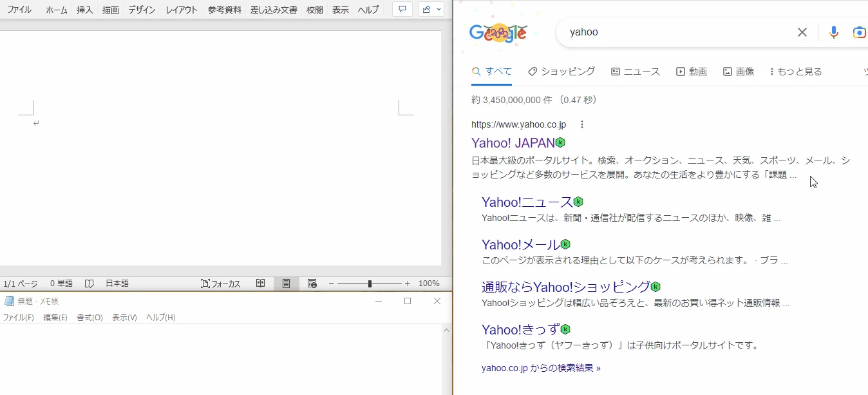Click the zoom out minus button

332,284
